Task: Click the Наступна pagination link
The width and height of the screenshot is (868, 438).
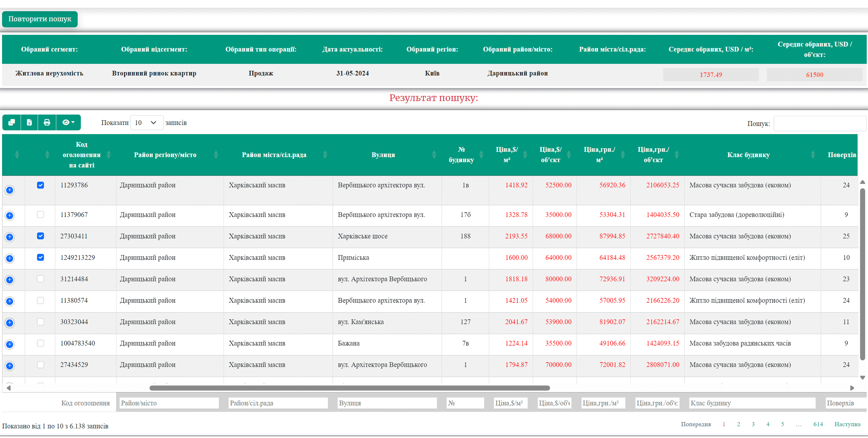Action: coord(847,424)
